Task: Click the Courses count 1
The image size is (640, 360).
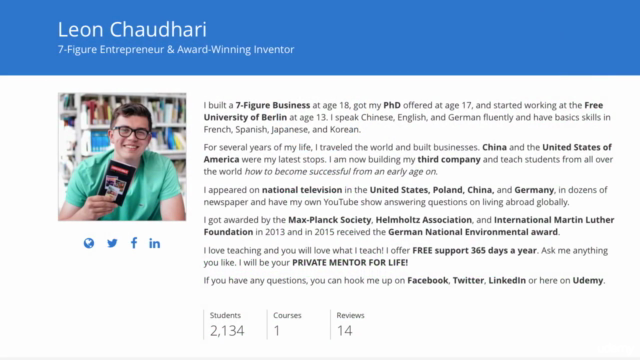Action: click(x=277, y=331)
